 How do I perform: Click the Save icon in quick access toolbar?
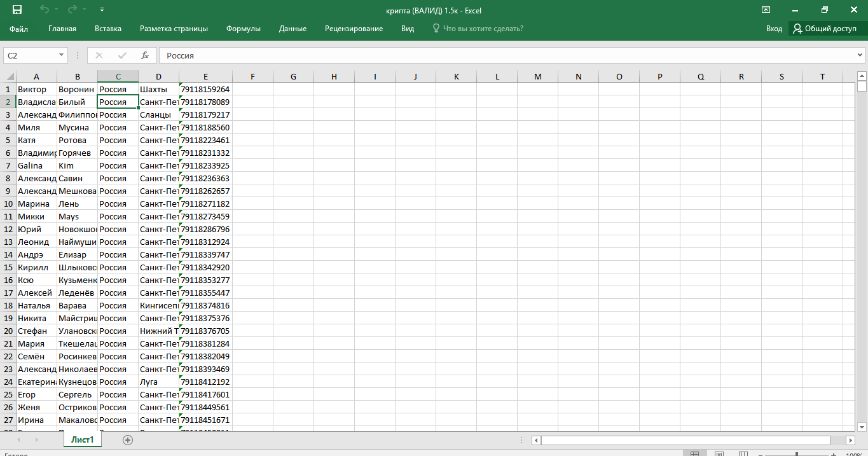(x=17, y=10)
